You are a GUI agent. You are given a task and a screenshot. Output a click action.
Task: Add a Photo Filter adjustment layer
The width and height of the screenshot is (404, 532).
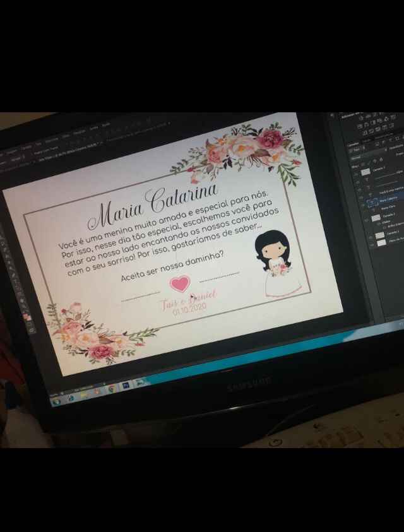(x=379, y=121)
